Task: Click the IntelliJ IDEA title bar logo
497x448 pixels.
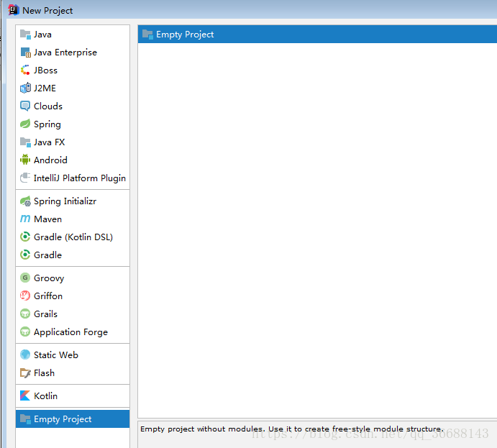Action: 14,10
